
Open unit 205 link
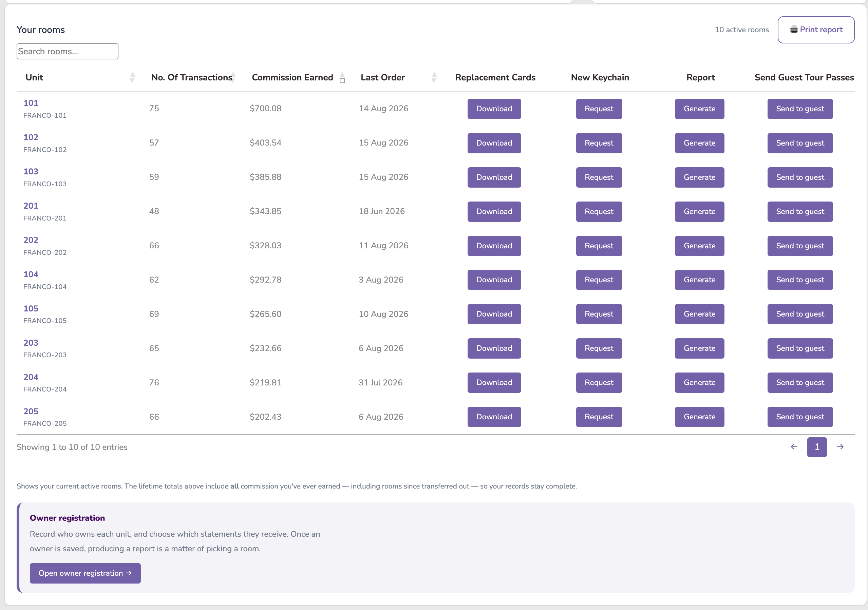[31, 411]
